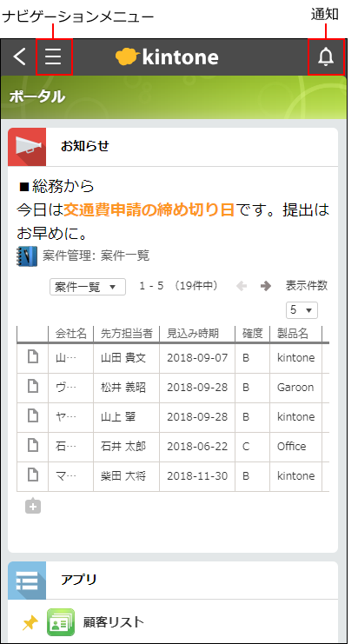Image resolution: width=358 pixels, height=644 pixels.
Task: Open the notifications bell
Action: click(x=326, y=56)
